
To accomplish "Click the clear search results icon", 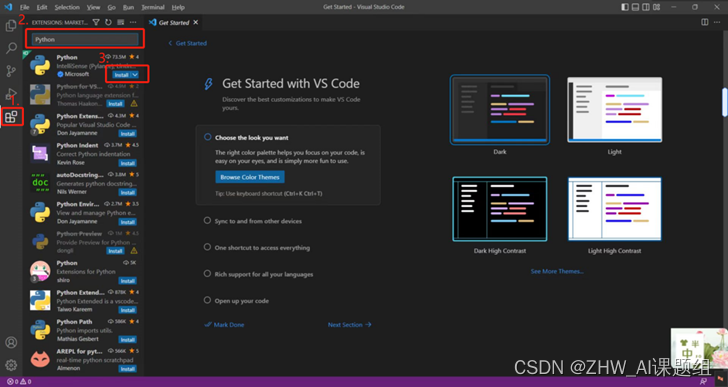I will 121,22.
